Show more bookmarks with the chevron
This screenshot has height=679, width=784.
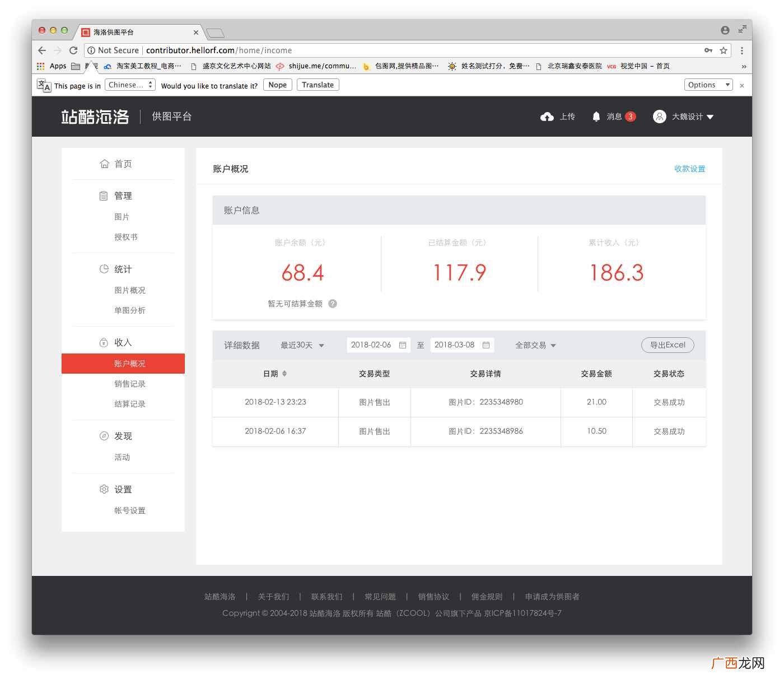click(744, 66)
